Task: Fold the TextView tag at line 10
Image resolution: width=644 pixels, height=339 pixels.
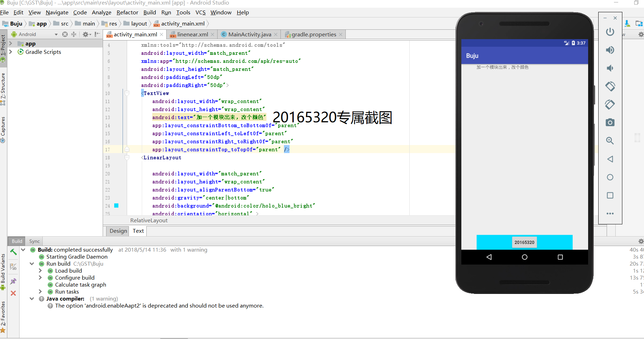Action: [127, 93]
